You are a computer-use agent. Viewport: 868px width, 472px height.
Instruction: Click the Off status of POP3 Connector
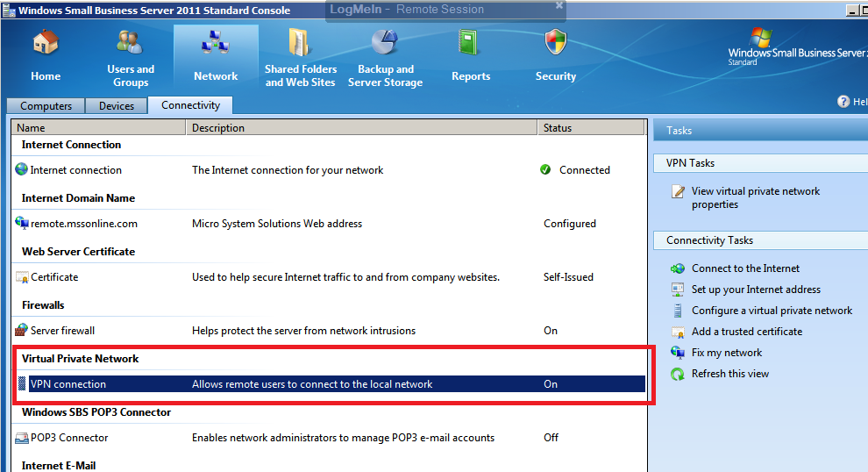(x=551, y=438)
